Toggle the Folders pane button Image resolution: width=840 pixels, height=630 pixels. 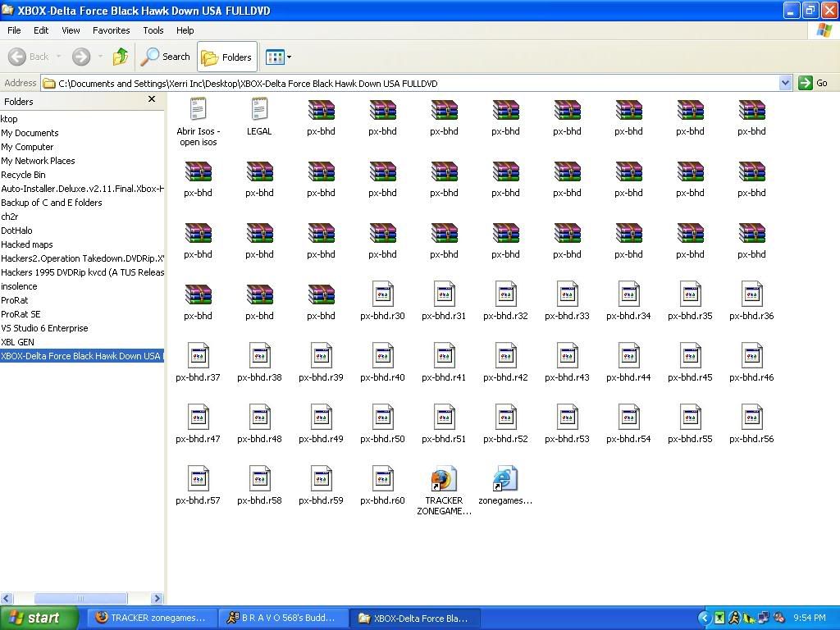pos(227,57)
